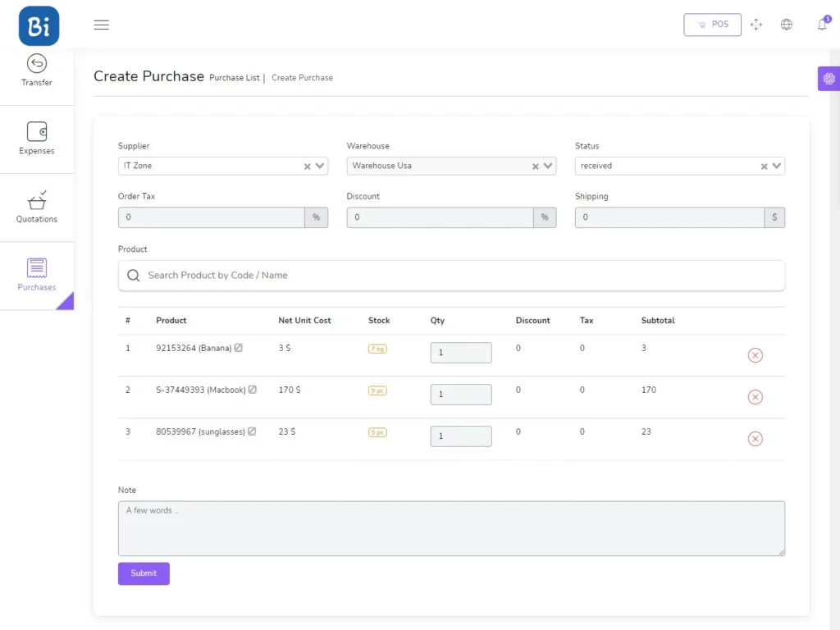Focus the Shipping amount input field
This screenshot has height=630, width=840.
[669, 217]
